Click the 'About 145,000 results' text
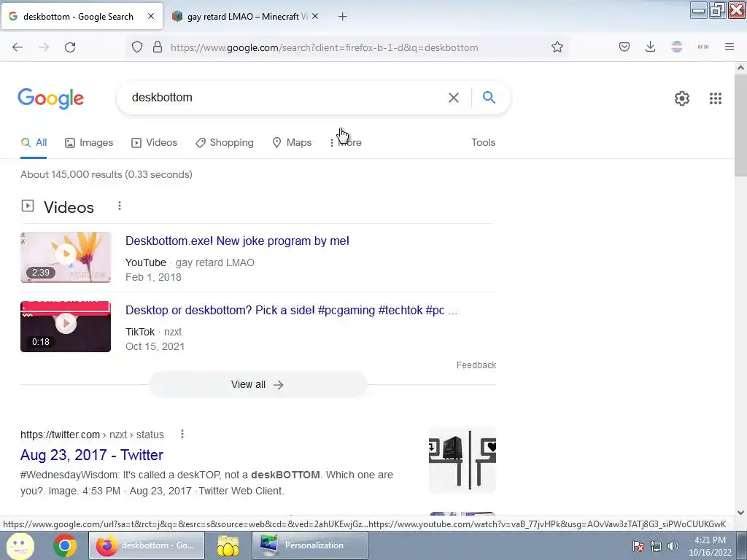Screen dimensions: 747x560 [x=107, y=175]
